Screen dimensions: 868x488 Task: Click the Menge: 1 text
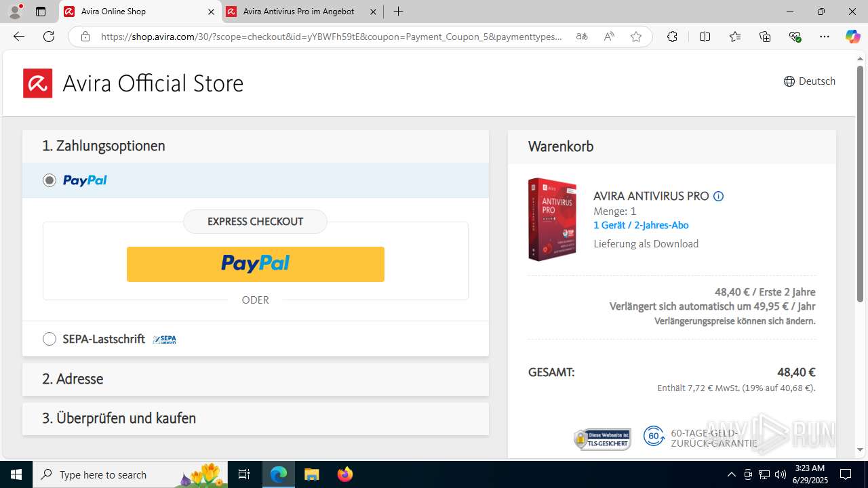click(x=614, y=211)
